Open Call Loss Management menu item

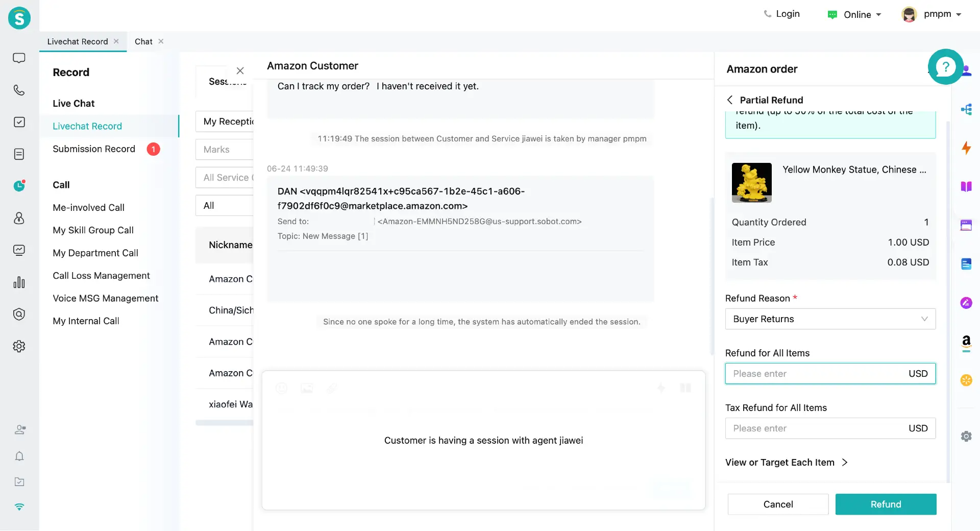click(x=101, y=276)
